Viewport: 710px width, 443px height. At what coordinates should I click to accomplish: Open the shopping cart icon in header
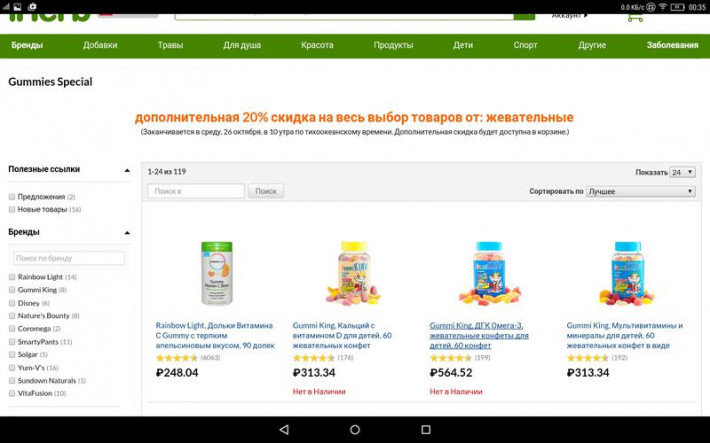click(635, 18)
